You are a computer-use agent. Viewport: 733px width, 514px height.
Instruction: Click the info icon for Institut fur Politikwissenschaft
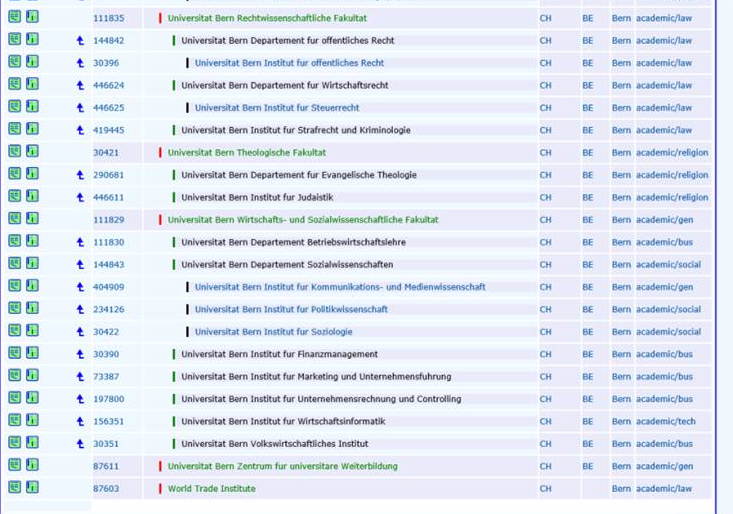click(32, 308)
